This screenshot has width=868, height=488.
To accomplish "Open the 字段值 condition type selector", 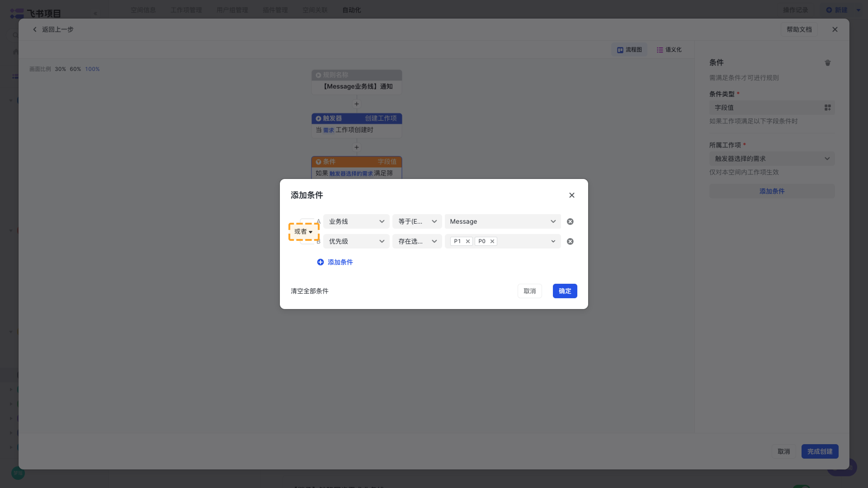I will coord(772,108).
